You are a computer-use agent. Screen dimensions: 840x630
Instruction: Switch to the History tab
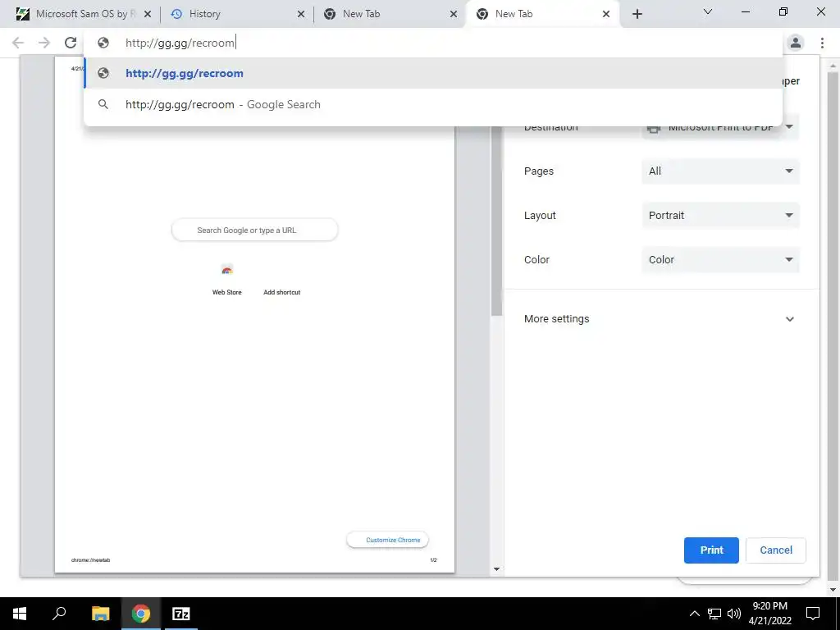click(x=235, y=14)
